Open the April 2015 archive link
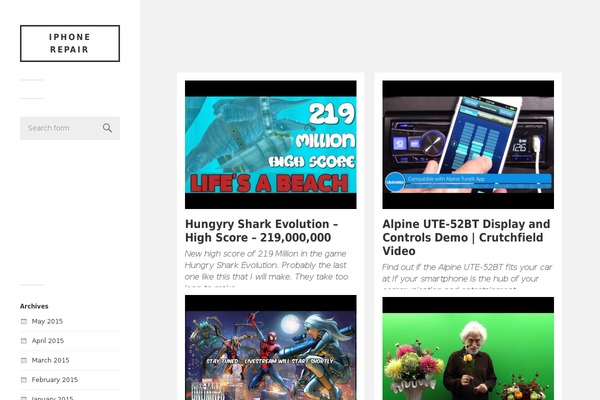This screenshot has width=600, height=400. (x=48, y=341)
